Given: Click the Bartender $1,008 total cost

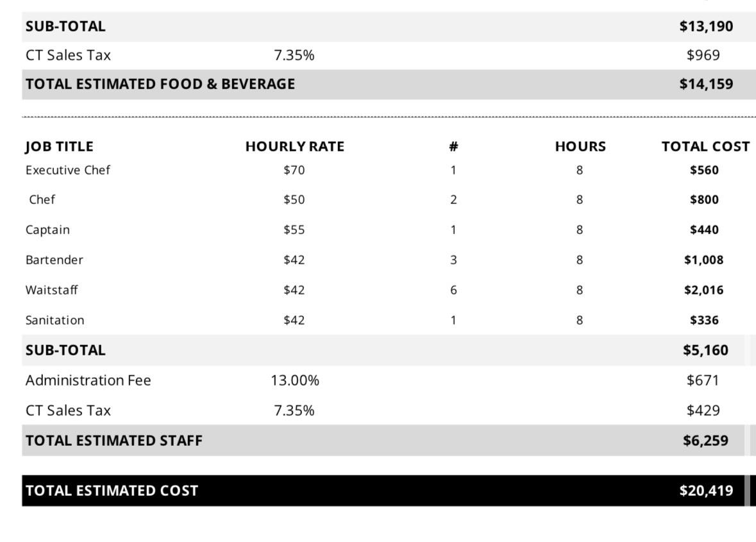Looking at the screenshot, I should pyautogui.click(x=703, y=260).
